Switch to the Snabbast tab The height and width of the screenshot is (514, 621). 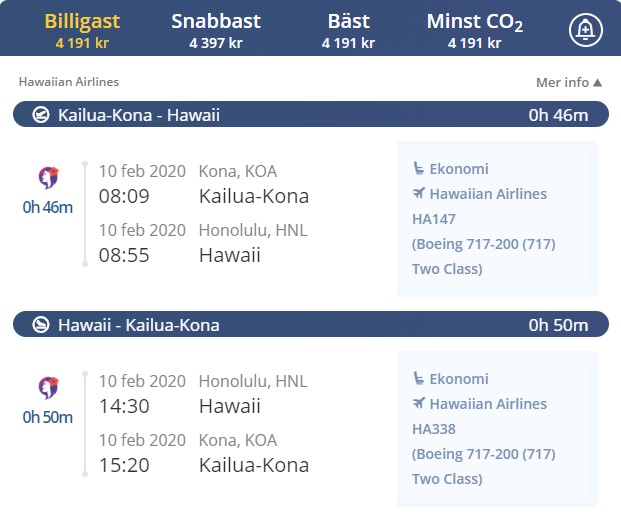coord(216,30)
